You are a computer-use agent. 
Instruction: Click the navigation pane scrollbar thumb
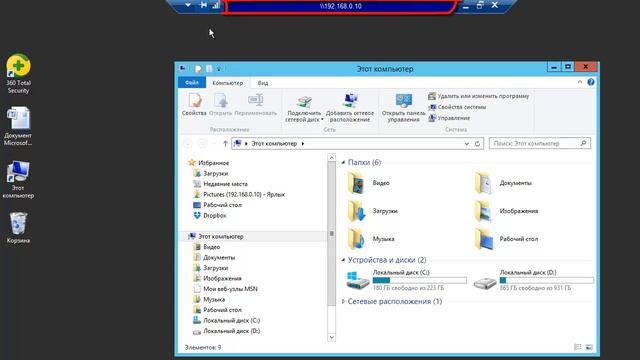tap(331, 233)
